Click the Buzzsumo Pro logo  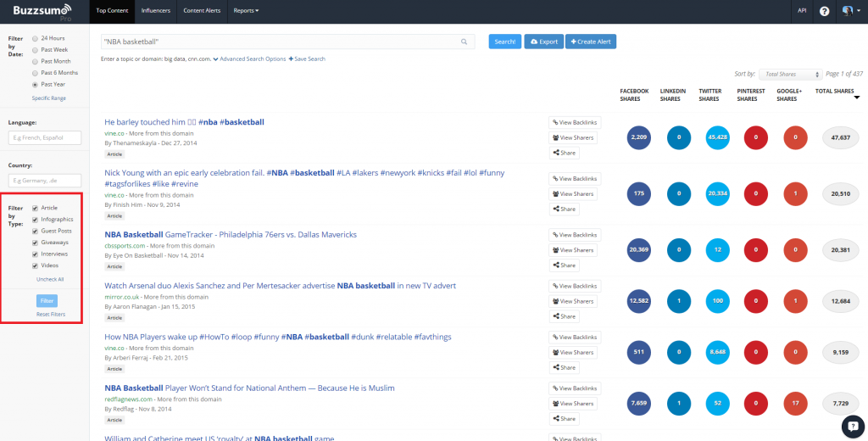coord(42,11)
